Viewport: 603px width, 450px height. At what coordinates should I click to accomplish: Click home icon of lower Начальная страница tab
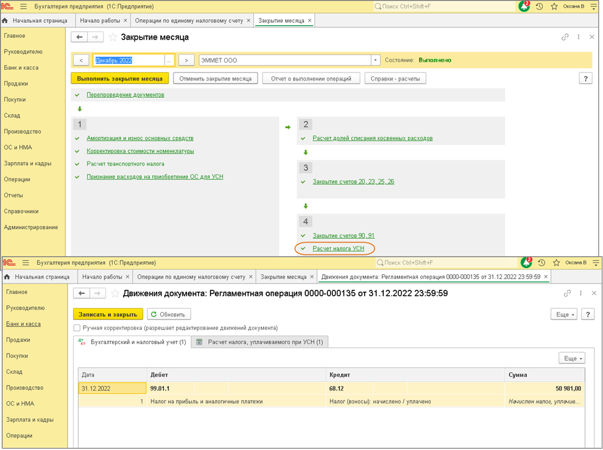7,277
